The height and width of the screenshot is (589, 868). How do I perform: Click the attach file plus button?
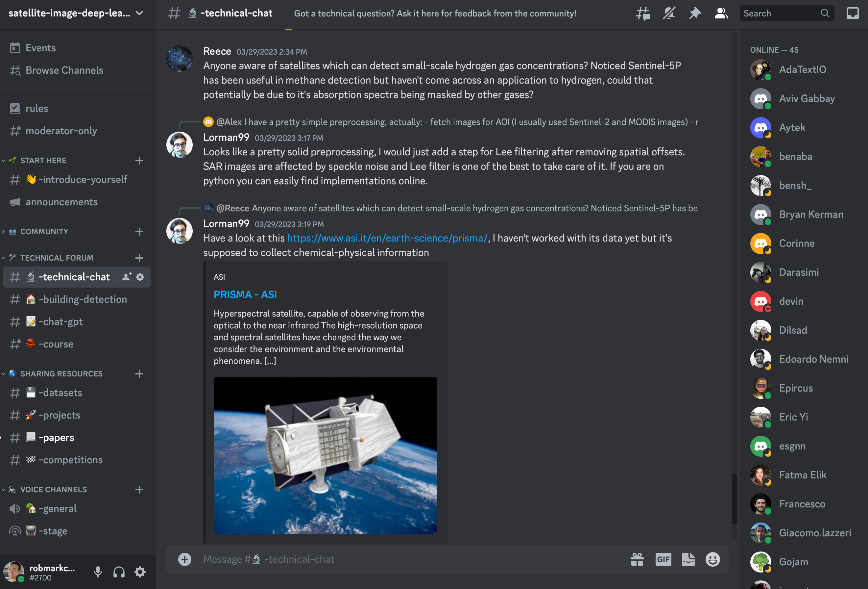coord(184,559)
